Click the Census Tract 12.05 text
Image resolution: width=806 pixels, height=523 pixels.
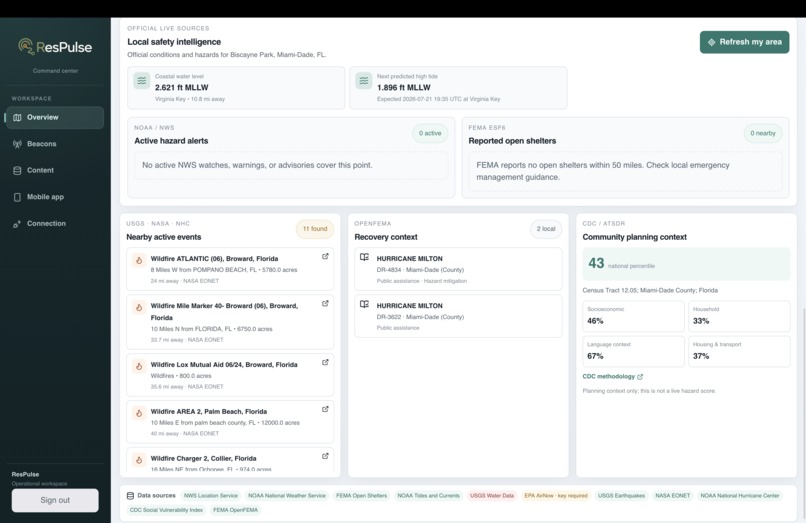(650, 291)
